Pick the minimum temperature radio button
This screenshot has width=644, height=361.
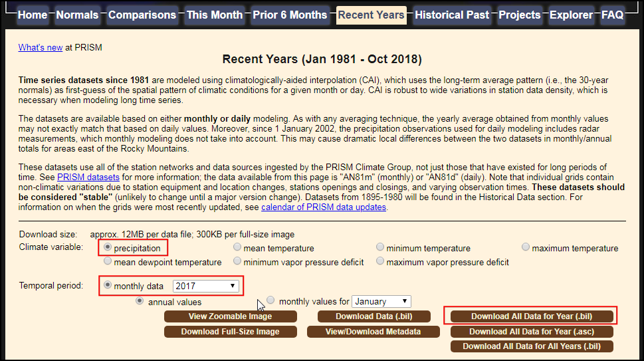click(x=380, y=247)
